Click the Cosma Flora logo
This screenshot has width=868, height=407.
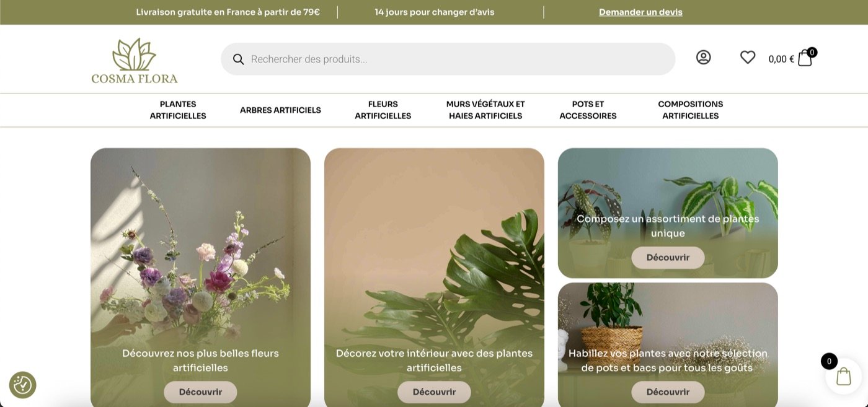135,61
